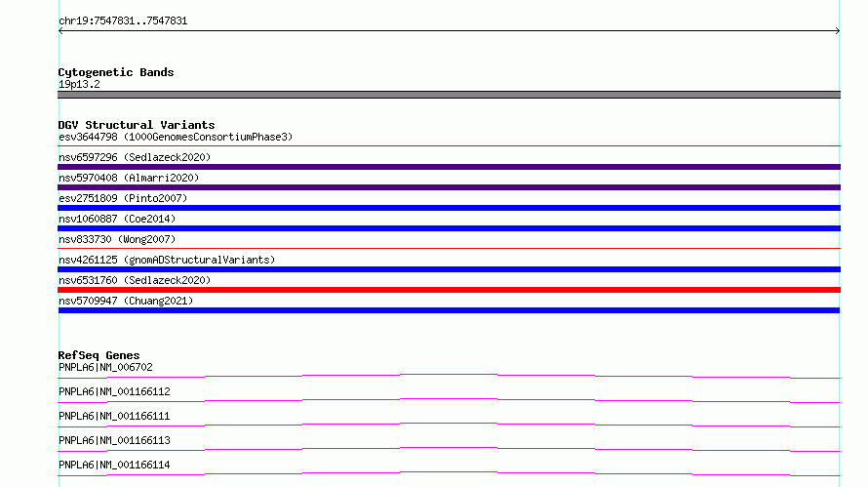Click the magenta line under PNPLA6|NM_001166112

pos(449,400)
